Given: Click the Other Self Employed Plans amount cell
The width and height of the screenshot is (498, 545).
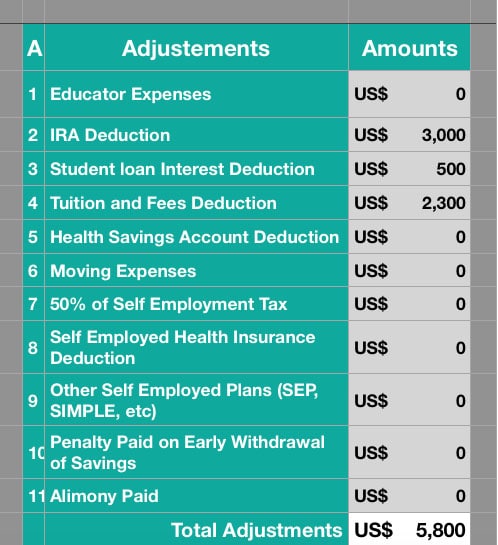Looking at the screenshot, I should click(409, 400).
